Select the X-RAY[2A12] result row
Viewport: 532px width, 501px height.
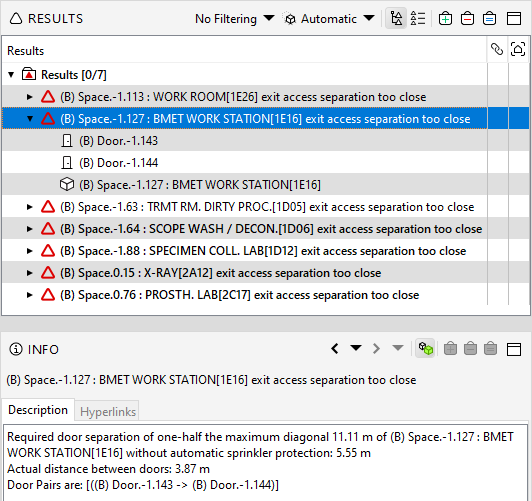[x=244, y=273]
